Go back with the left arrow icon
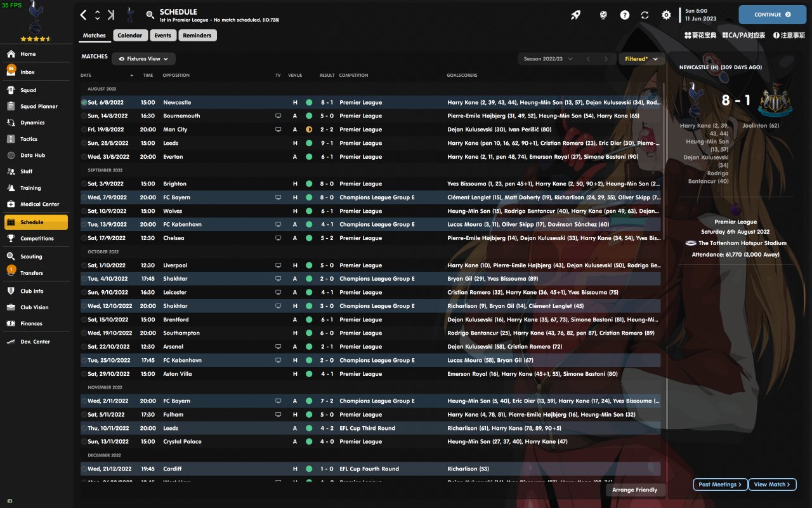 (84, 15)
